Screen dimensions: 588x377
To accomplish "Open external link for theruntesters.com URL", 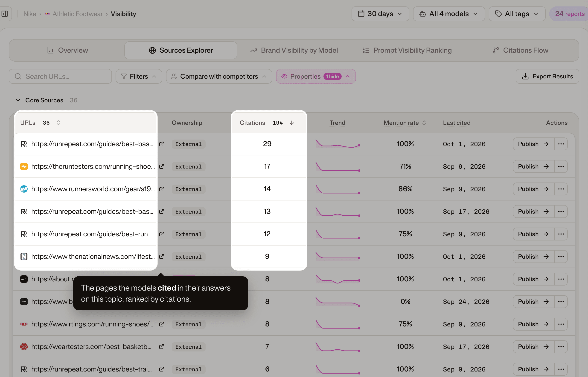I will [x=162, y=166].
